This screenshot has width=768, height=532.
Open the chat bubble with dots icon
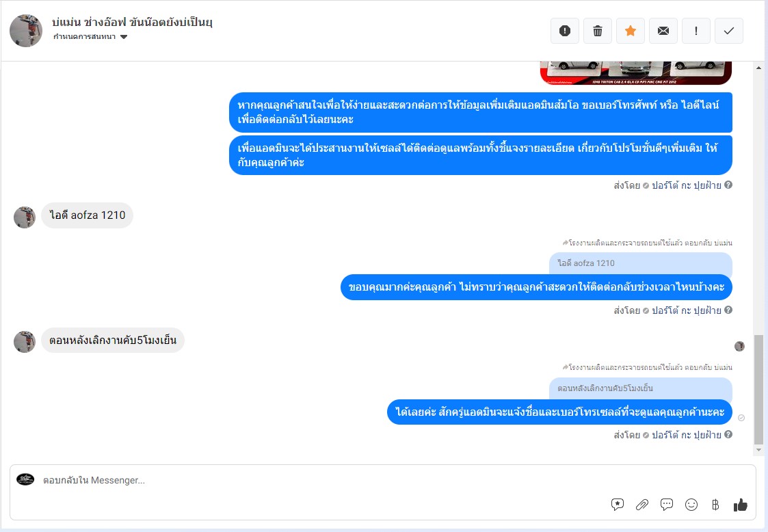pos(667,505)
